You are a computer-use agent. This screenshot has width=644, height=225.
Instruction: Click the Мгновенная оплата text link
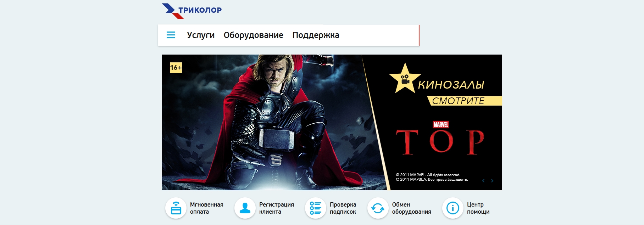point(207,208)
